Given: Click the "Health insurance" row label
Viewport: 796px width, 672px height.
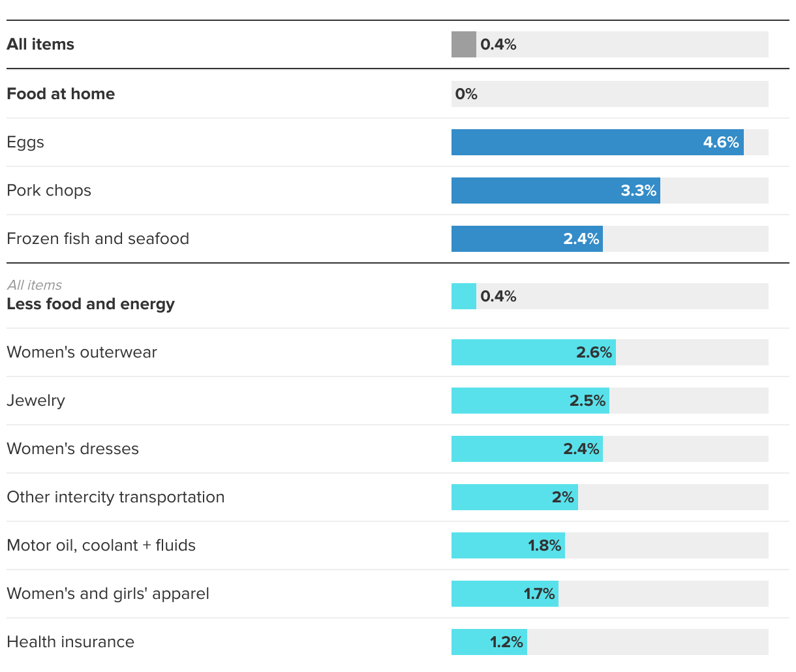Looking at the screenshot, I should point(70,642).
